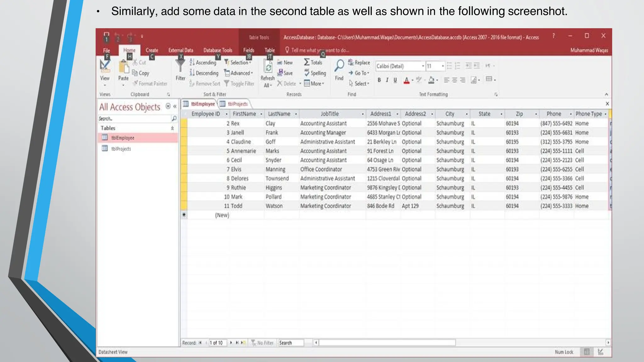Click the horizontal scrollbar of the datasheet
Viewport: 644px width, 362px height.
point(387,343)
